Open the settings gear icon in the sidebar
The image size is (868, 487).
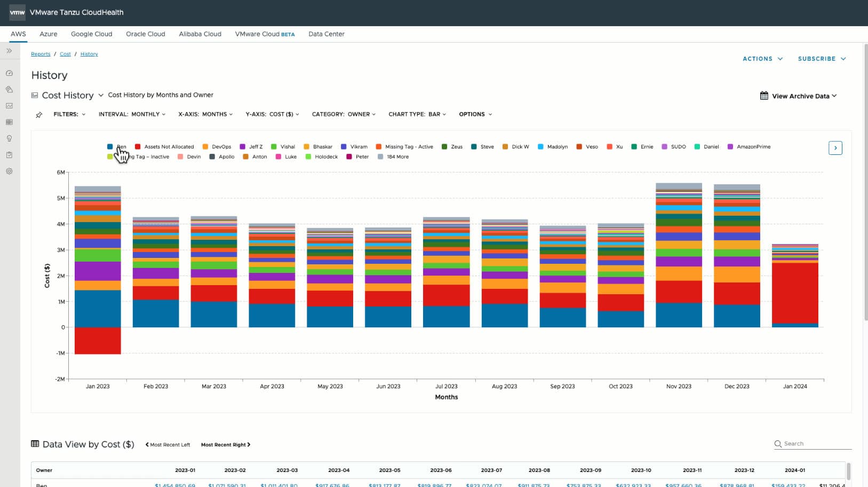pos(9,171)
